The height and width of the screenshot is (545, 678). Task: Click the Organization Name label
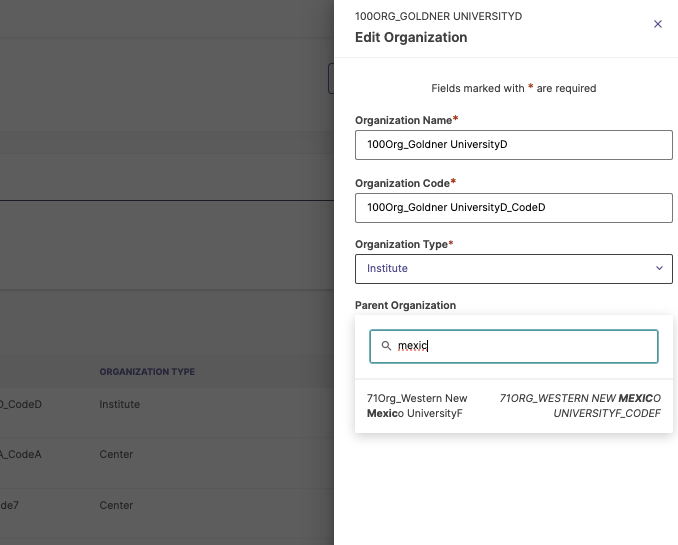point(406,120)
